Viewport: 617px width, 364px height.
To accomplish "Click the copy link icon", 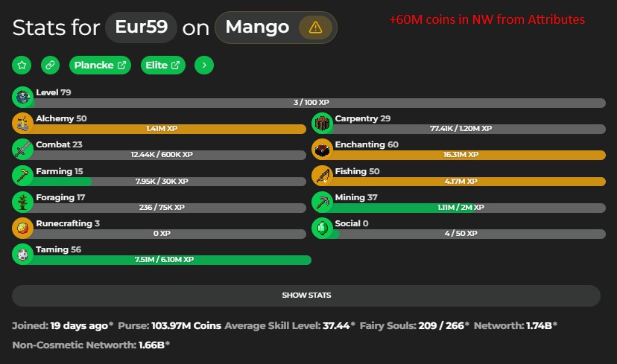I will point(51,66).
